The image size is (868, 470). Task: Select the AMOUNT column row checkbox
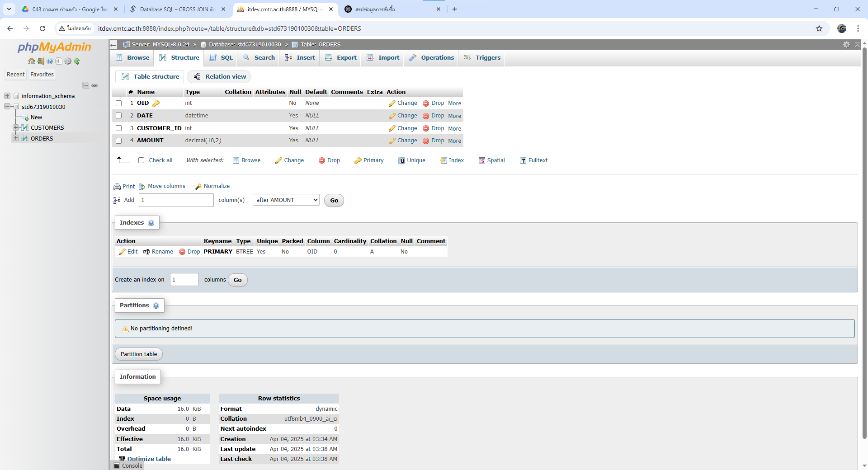point(119,141)
